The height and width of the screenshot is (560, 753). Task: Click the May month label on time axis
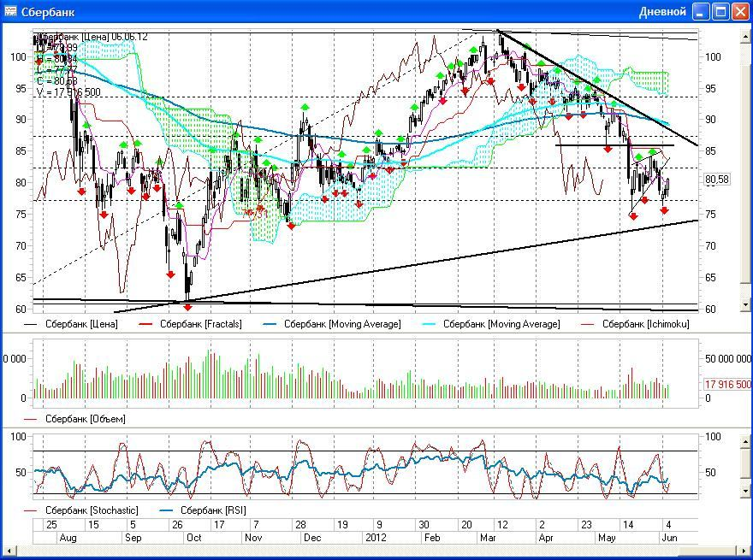pyautogui.click(x=607, y=538)
